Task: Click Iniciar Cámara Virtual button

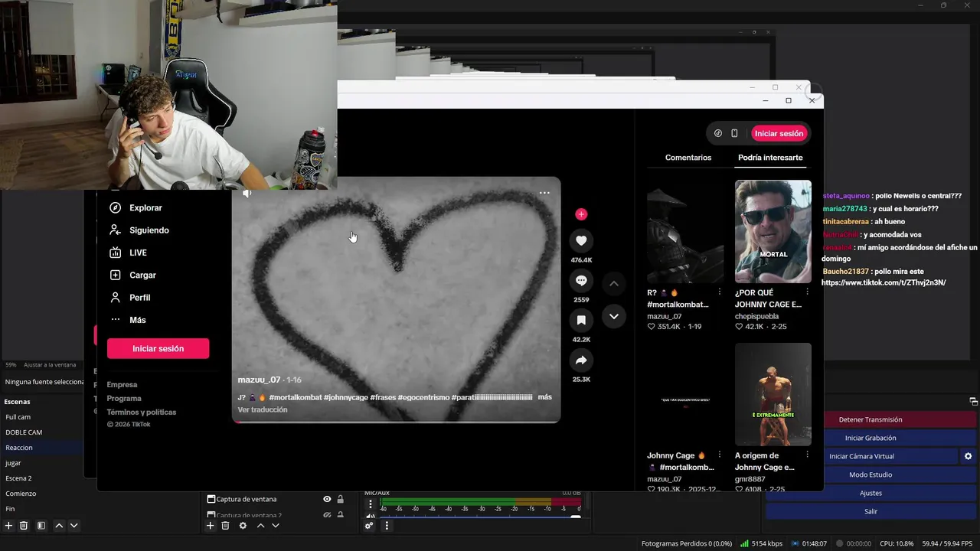Action: [x=861, y=456]
